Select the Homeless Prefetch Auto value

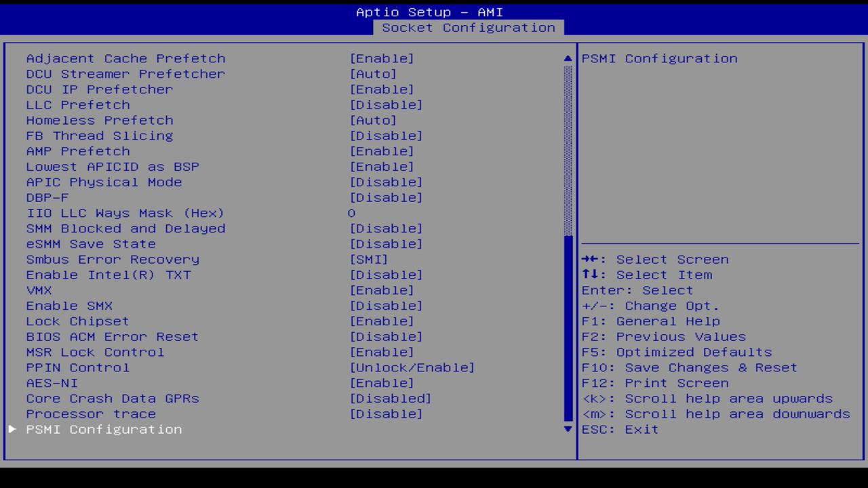pos(373,120)
